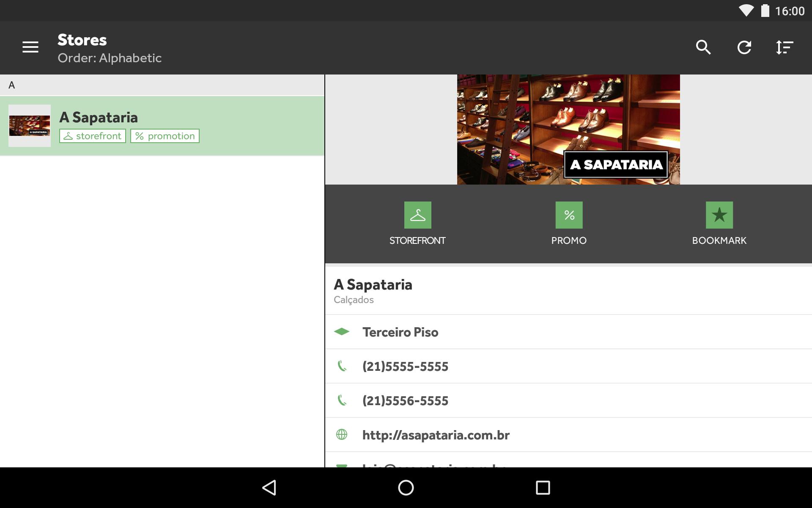The image size is (812, 508).
Task: Tap the storefront tag in list row
Action: click(93, 136)
